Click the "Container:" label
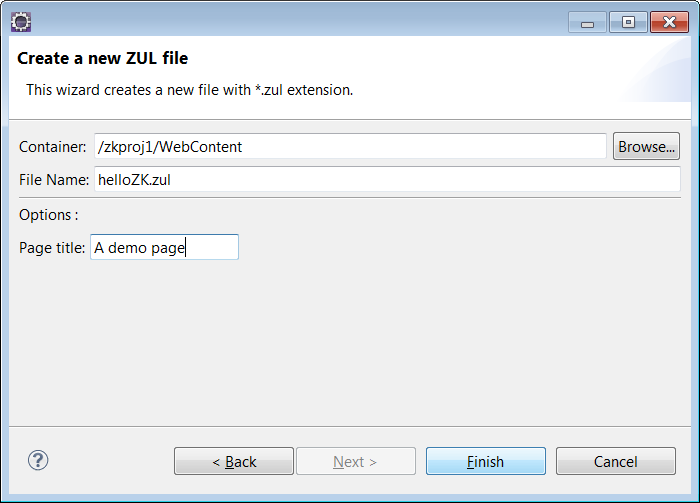Image resolution: width=700 pixels, height=503 pixels. point(53,147)
